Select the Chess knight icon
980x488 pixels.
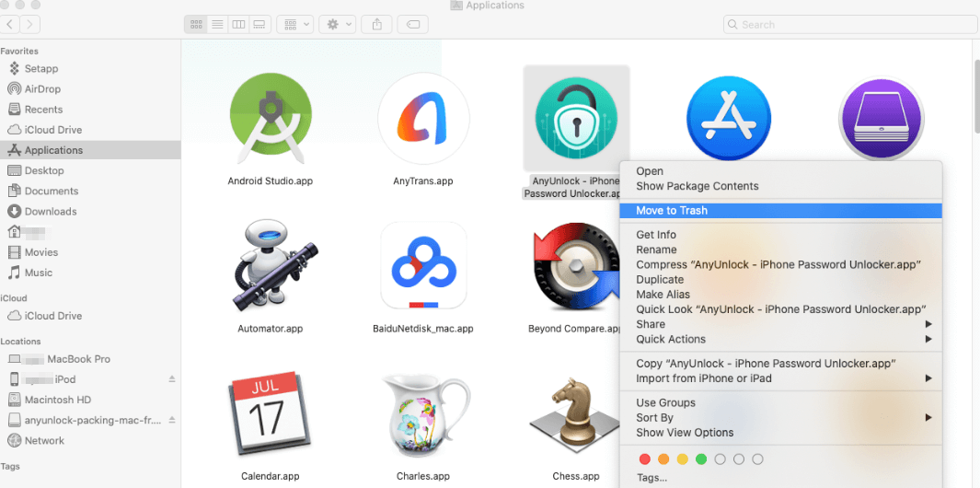(574, 412)
